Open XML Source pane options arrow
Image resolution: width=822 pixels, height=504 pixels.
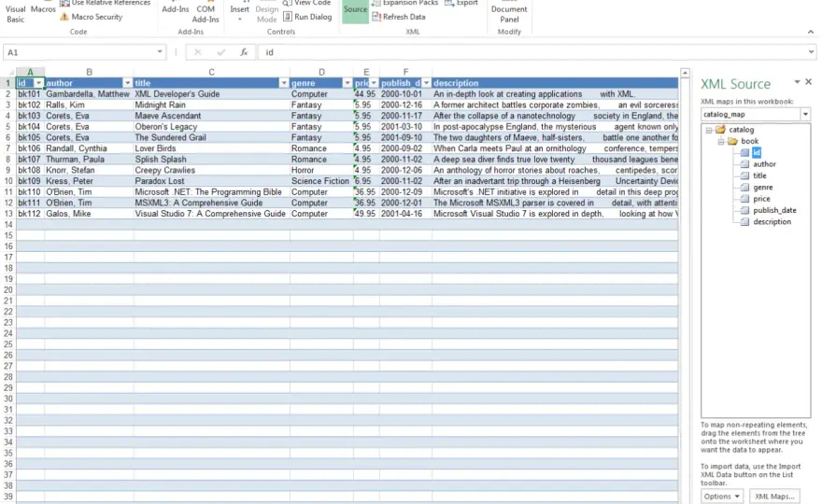coord(797,82)
